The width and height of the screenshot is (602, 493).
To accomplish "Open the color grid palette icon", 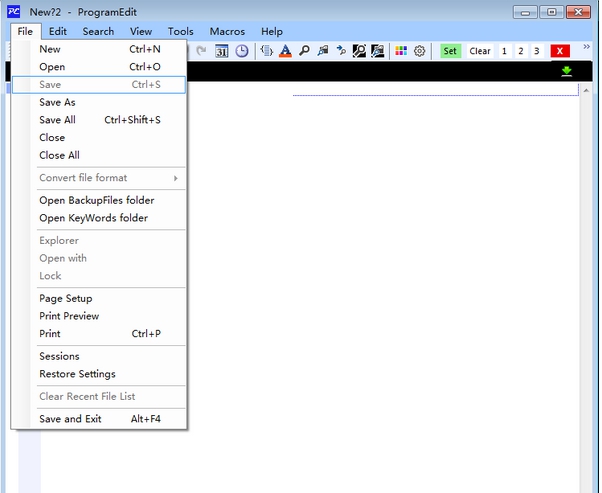I will point(401,51).
